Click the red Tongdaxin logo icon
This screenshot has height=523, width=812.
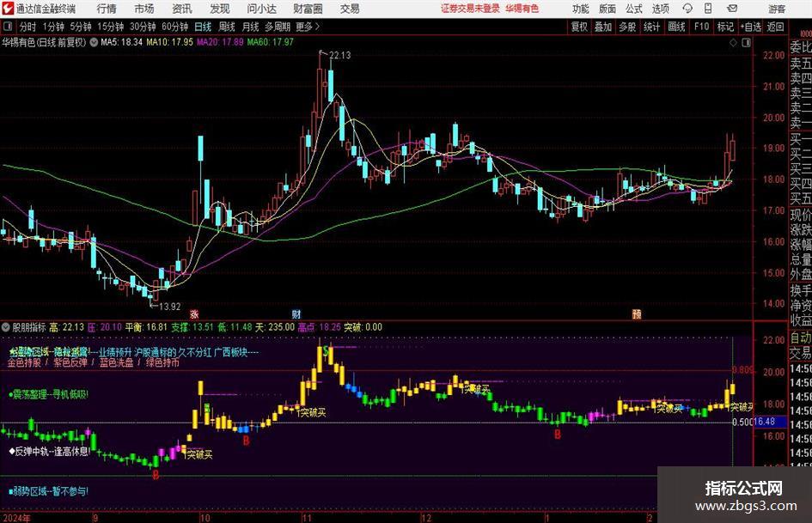[x=7, y=9]
